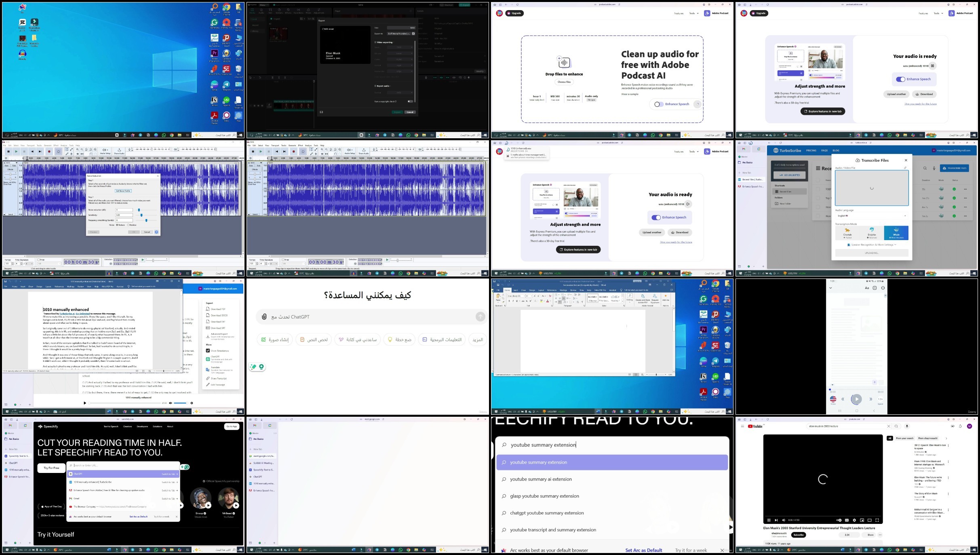The image size is (980, 555).
Task: Click the mute speaker icon in TurboScribe audio player
Action: click(x=171, y=403)
